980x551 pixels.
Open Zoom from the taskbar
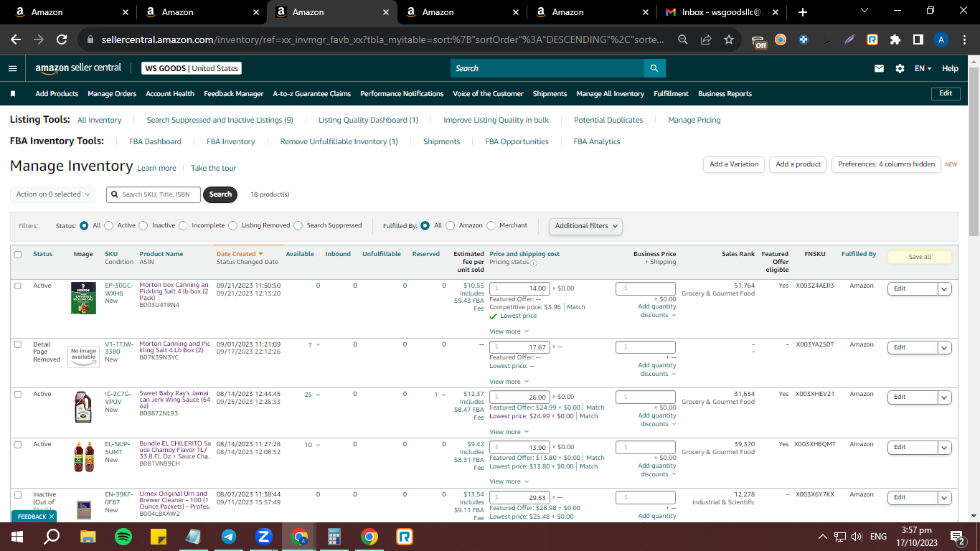pyautogui.click(x=264, y=536)
